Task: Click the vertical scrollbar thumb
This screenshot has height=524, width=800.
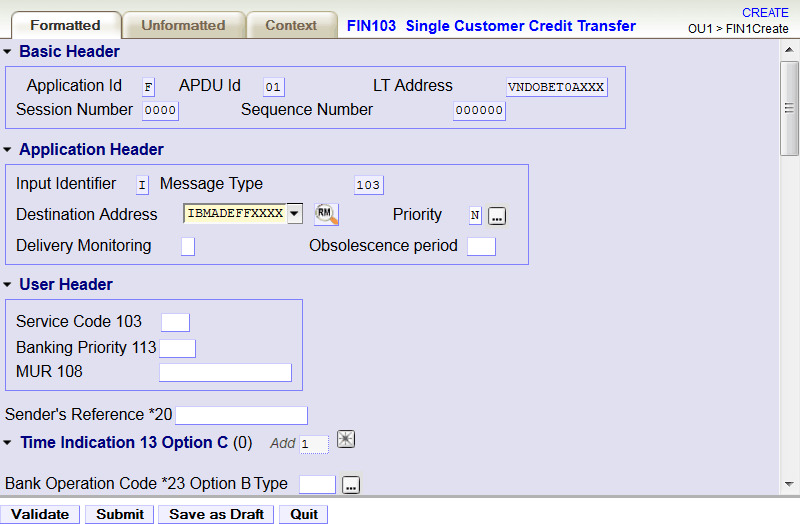Action: [789, 108]
